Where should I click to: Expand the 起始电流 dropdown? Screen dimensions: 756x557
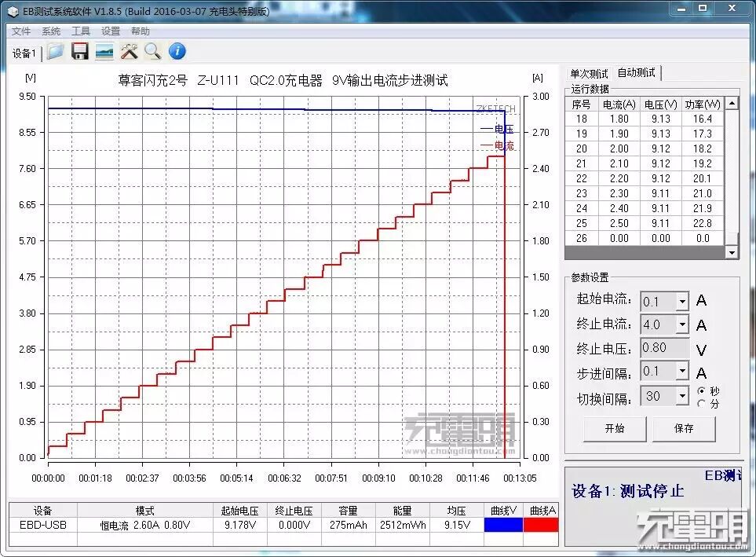click(x=681, y=302)
